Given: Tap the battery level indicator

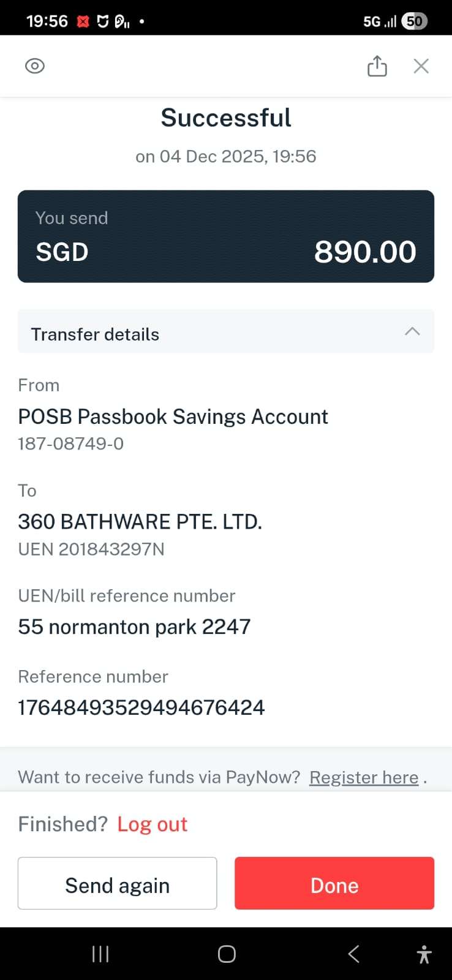Looking at the screenshot, I should point(415,21).
